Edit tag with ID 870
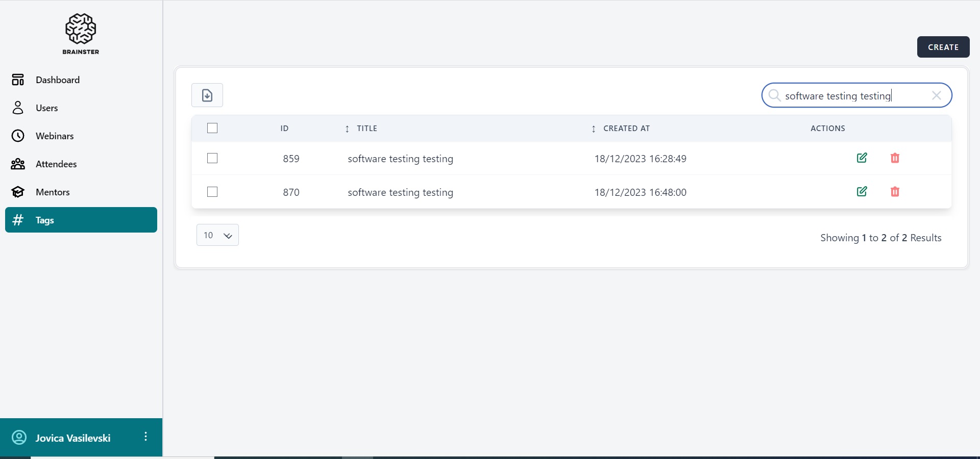 862,192
